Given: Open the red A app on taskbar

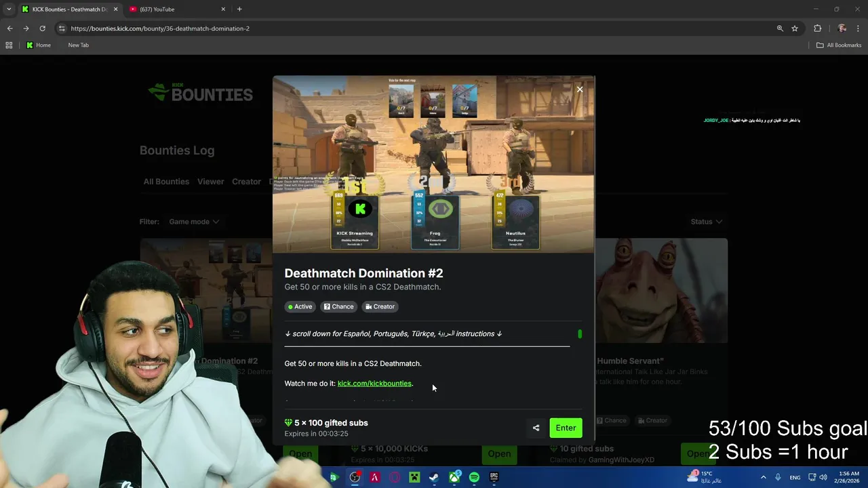Looking at the screenshot, I should point(374,477).
